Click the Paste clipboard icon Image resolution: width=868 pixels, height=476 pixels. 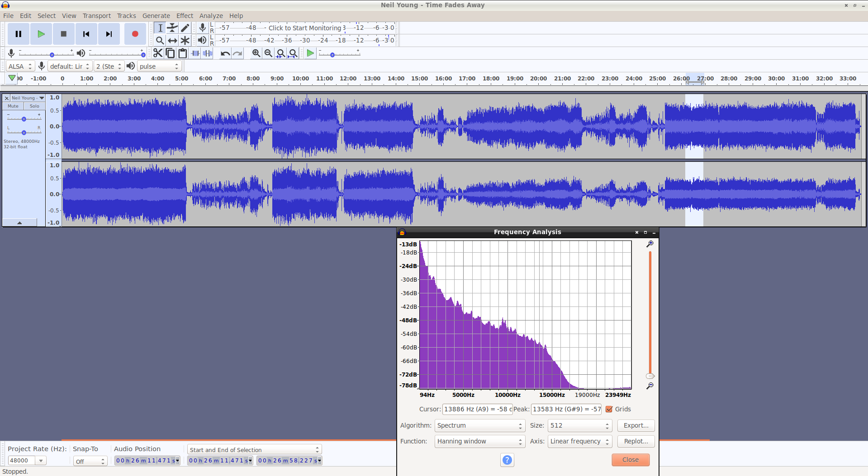[x=183, y=53]
